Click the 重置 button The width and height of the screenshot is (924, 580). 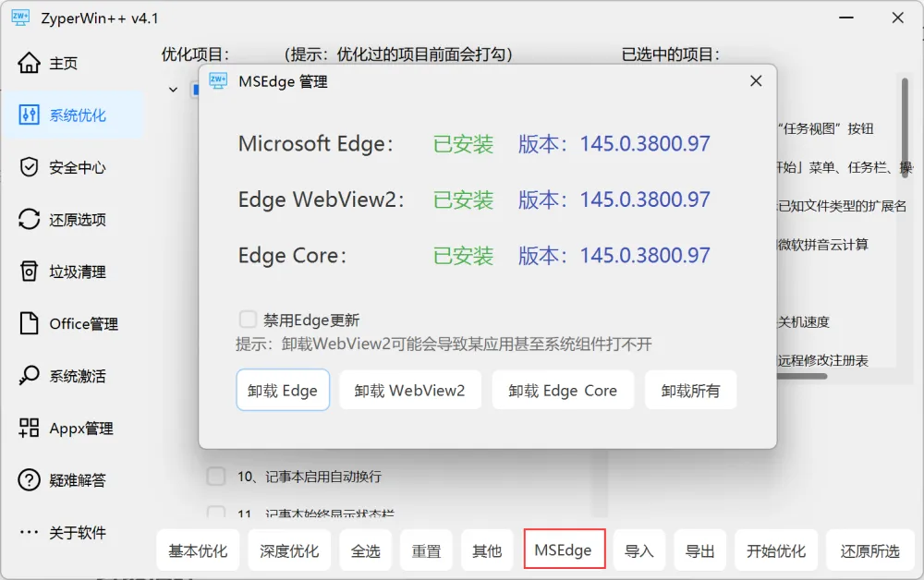click(426, 550)
